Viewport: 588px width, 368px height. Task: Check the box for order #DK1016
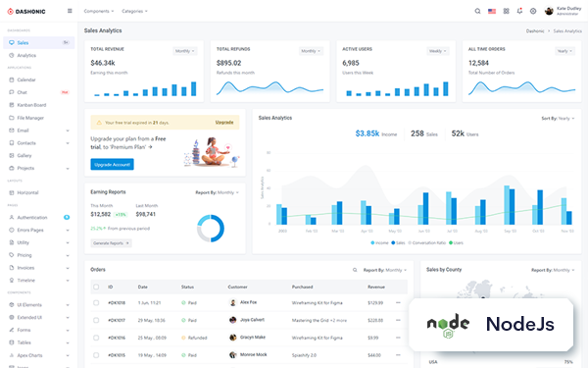pos(96,338)
